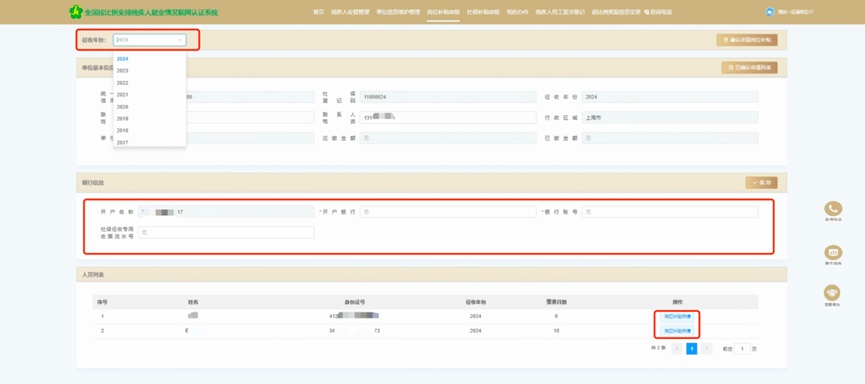865x384 pixels.
Task: Click the 已确认申请列表 button
Action: pyautogui.click(x=749, y=68)
